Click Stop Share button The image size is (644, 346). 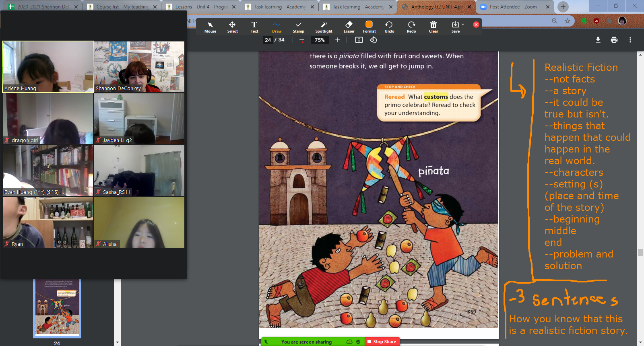[382, 342]
